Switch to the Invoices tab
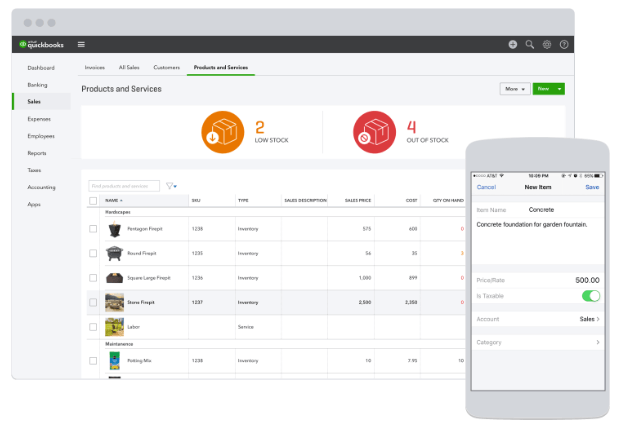Screen dimensions: 617x430 pyautogui.click(x=95, y=68)
